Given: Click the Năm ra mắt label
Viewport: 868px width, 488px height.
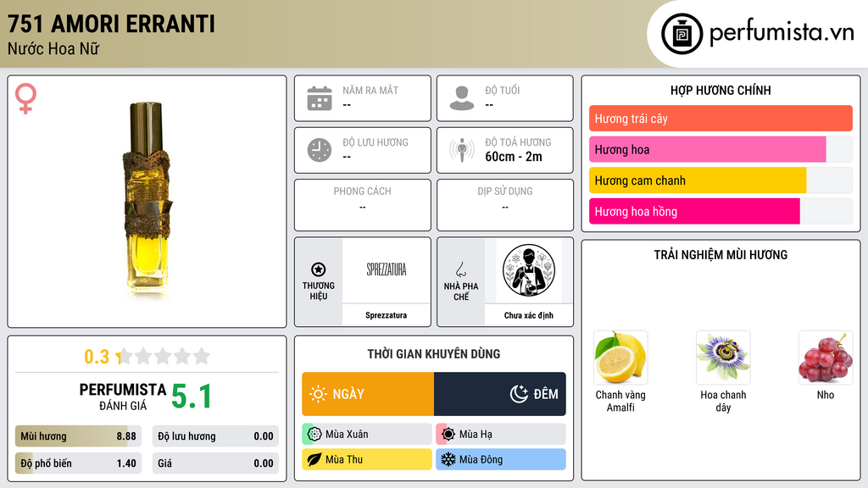Looking at the screenshot, I should 370,90.
